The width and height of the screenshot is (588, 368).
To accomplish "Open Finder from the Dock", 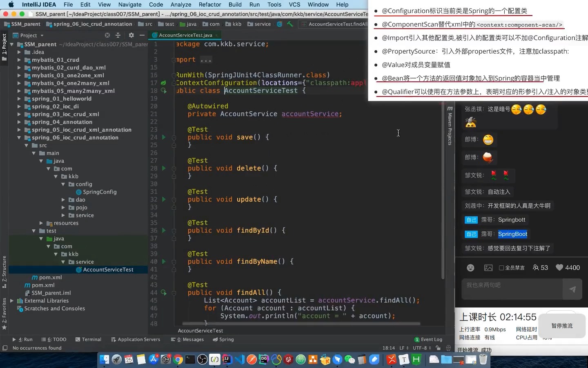I will [x=104, y=359].
